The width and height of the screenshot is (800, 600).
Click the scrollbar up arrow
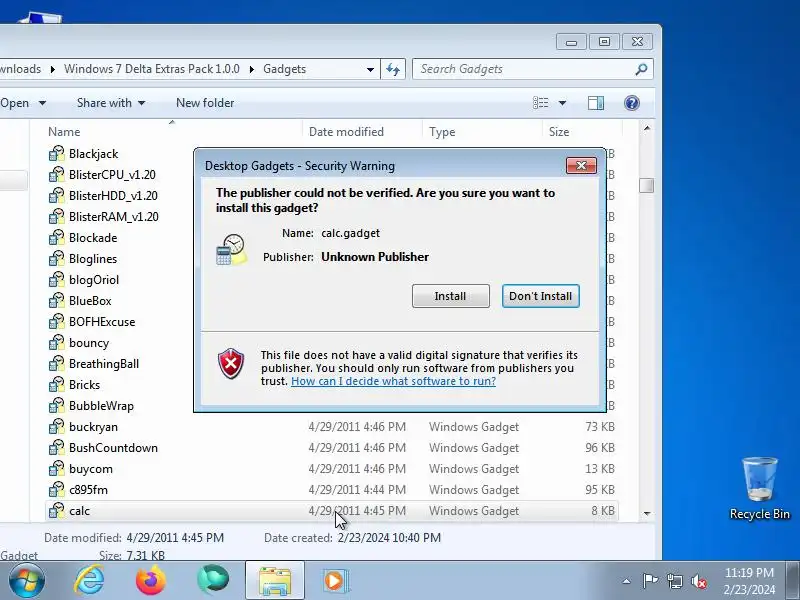tap(647, 129)
